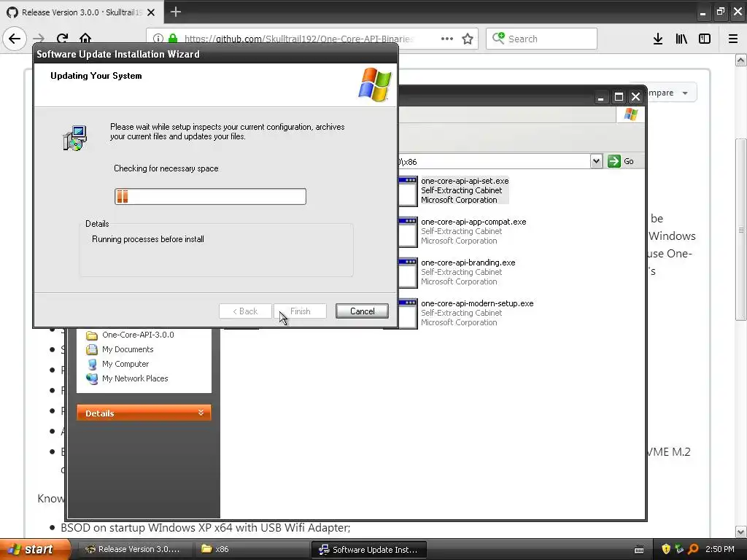
Task: Open the Firefox downloads arrow
Action: (x=658, y=39)
